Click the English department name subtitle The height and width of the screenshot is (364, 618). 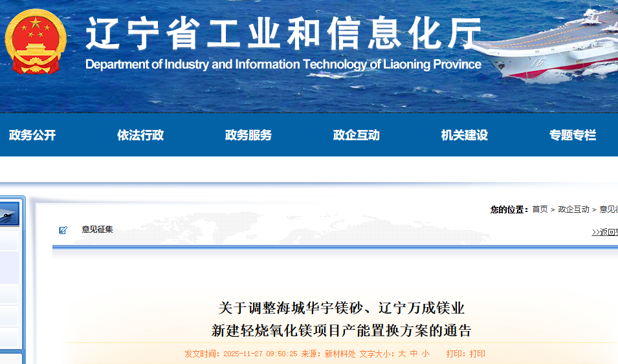pos(283,65)
